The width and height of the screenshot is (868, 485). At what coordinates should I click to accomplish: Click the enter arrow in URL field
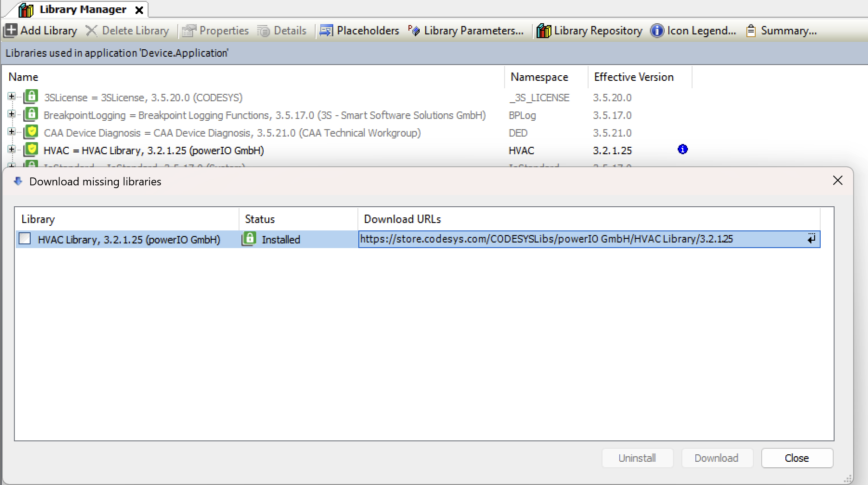[811, 239]
